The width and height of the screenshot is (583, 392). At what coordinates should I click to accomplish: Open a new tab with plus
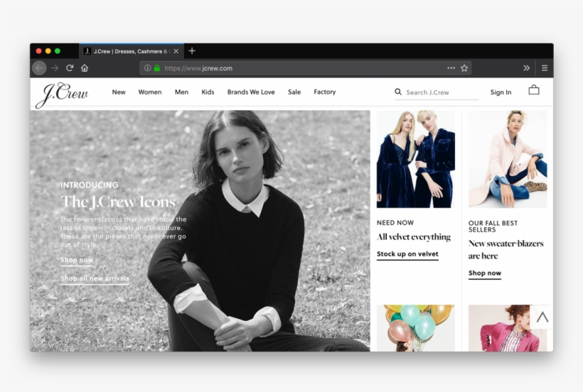[192, 51]
